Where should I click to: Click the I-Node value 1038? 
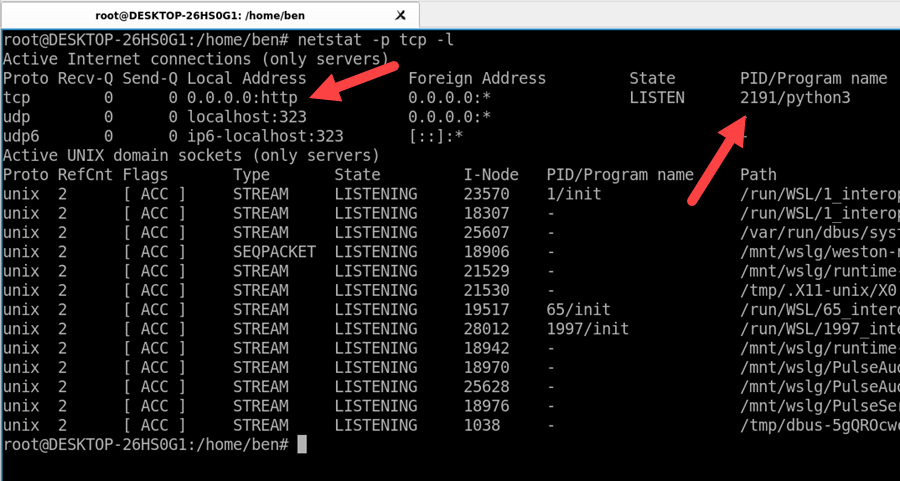point(482,425)
